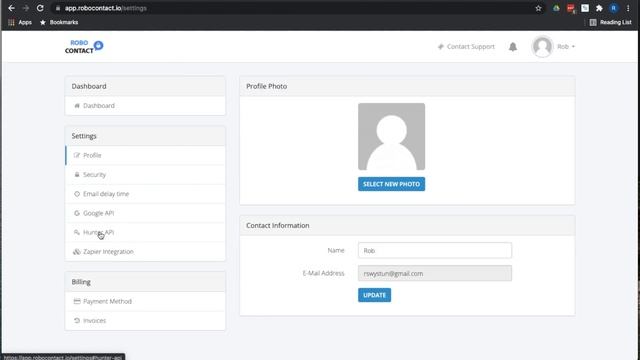Click the padlock site info icon

[x=58, y=8]
